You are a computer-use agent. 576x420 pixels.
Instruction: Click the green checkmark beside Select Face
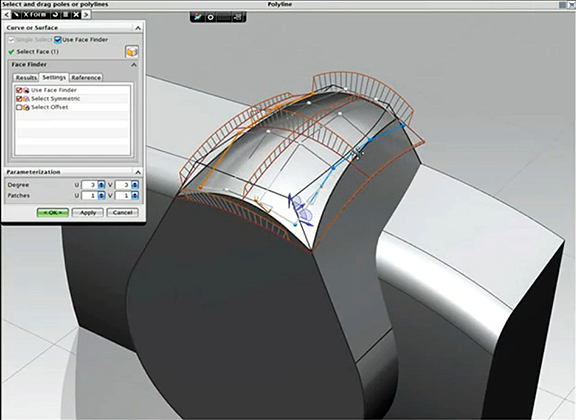[11, 52]
